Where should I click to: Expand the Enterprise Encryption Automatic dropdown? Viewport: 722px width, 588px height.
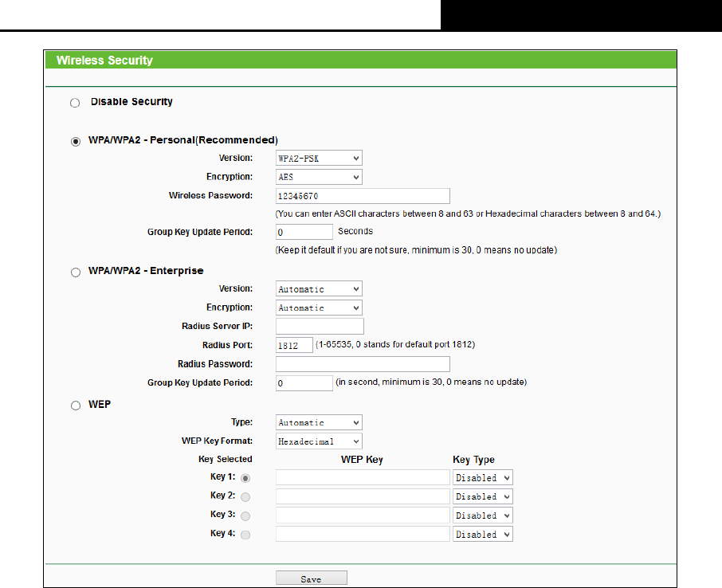[x=319, y=308]
